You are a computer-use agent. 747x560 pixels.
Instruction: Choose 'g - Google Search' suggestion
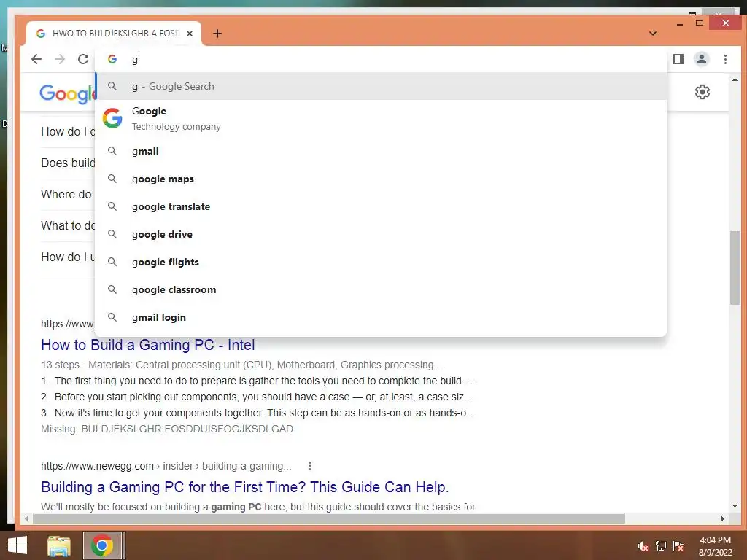click(x=381, y=86)
